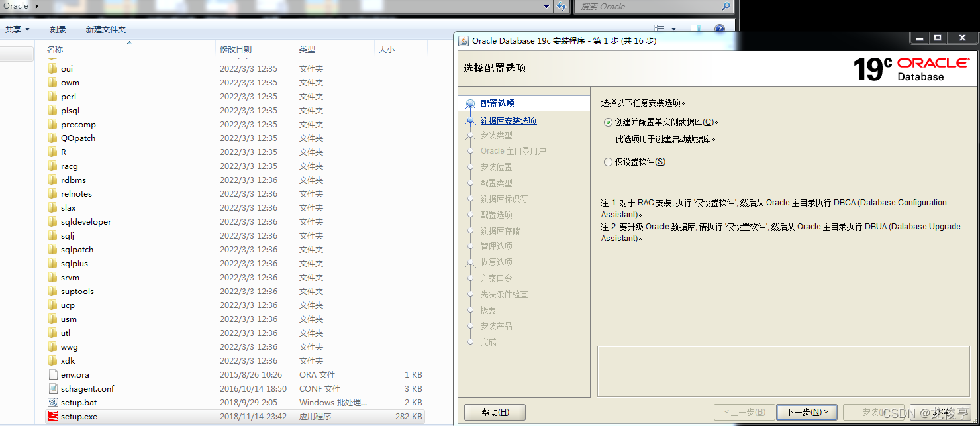Screen dimensions: 980x426
Task: Click the sqlj folder icon
Action: point(53,235)
